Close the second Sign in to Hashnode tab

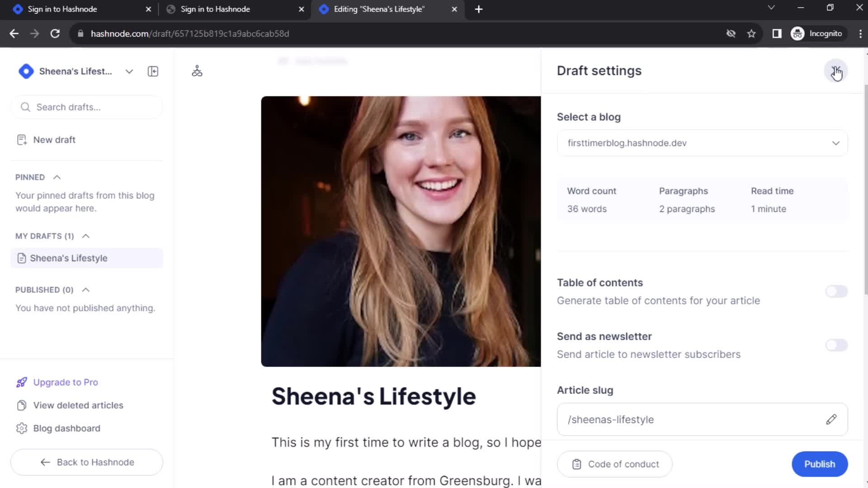point(302,9)
